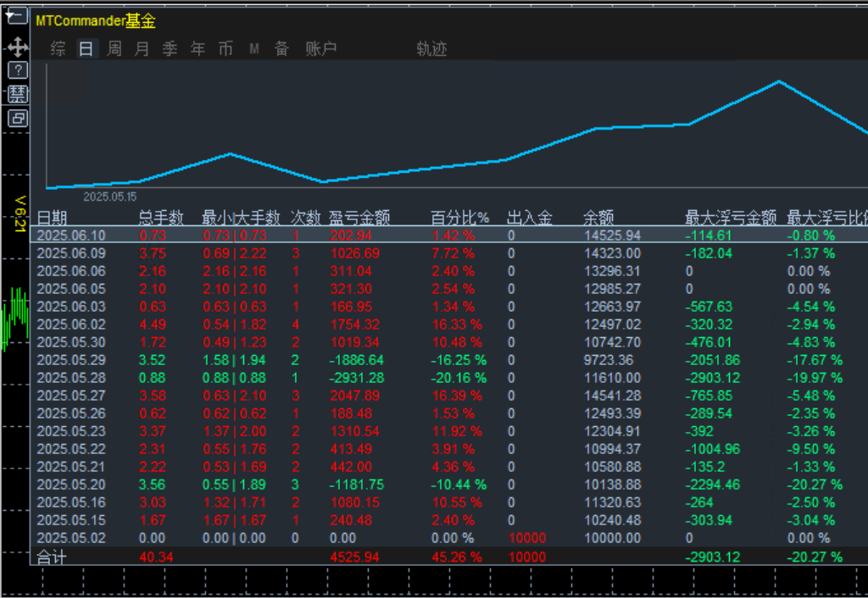Switch to the 周 weekly tab
868x598 pixels.
114,49
